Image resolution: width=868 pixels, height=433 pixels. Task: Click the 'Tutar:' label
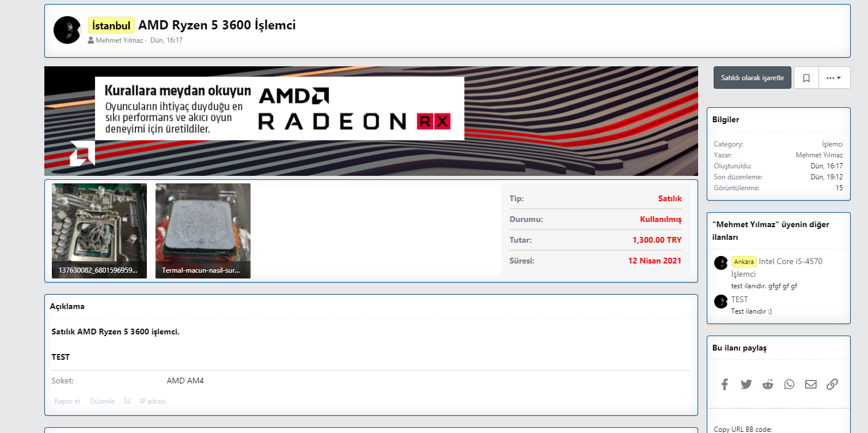point(521,240)
